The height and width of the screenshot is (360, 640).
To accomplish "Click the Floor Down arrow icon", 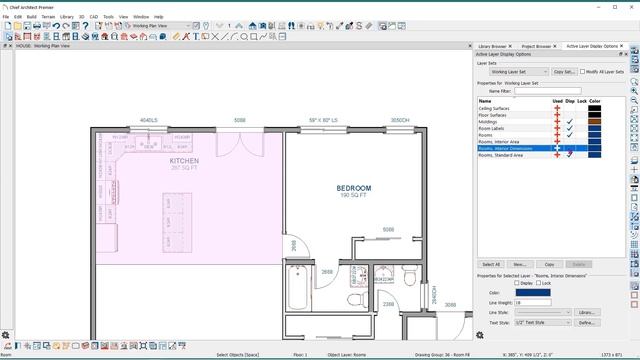I will pyautogui.click(x=220, y=26).
